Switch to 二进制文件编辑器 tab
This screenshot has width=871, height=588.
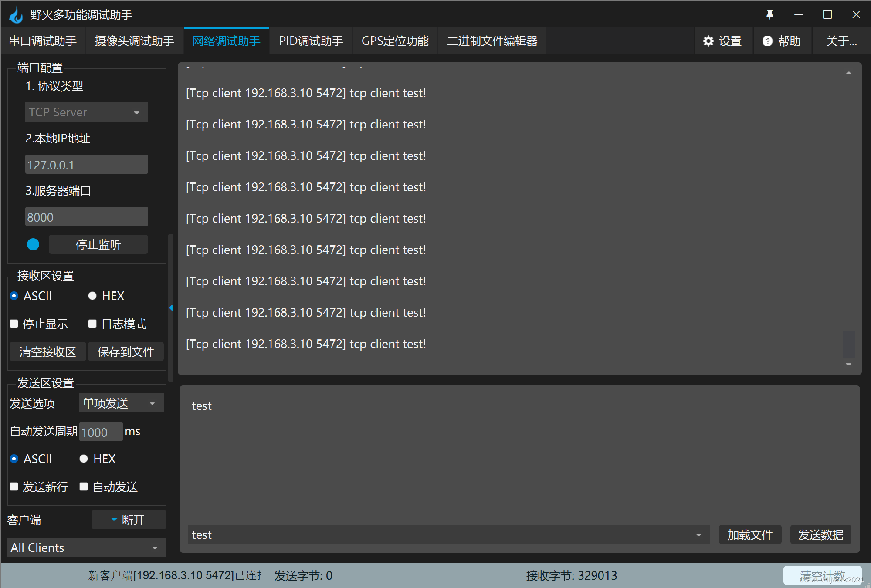coord(492,41)
